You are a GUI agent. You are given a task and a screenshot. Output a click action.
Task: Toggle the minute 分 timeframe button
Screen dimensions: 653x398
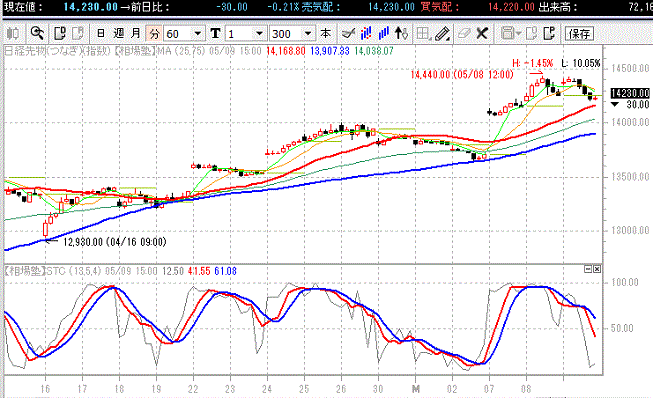(x=154, y=33)
